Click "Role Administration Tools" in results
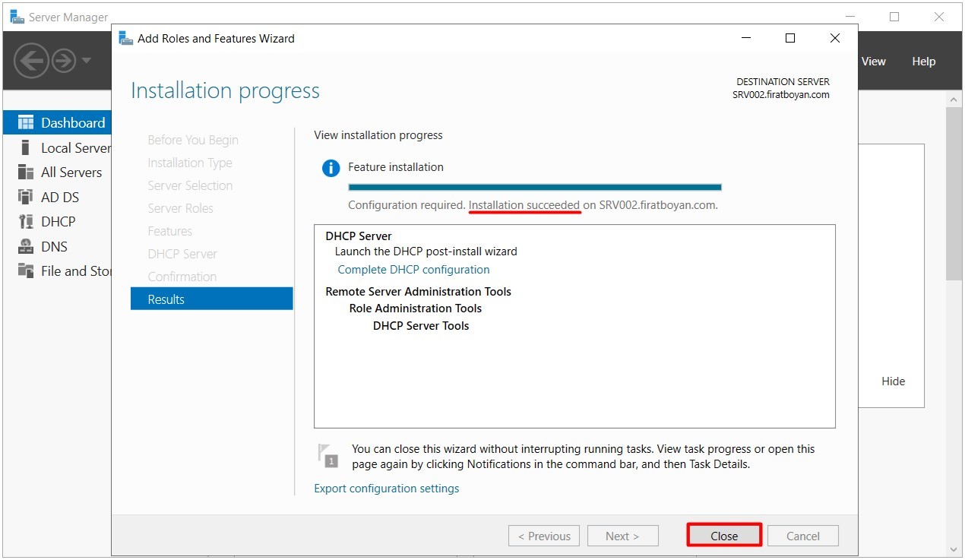Viewport: 965px width, 560px height. pyautogui.click(x=416, y=308)
